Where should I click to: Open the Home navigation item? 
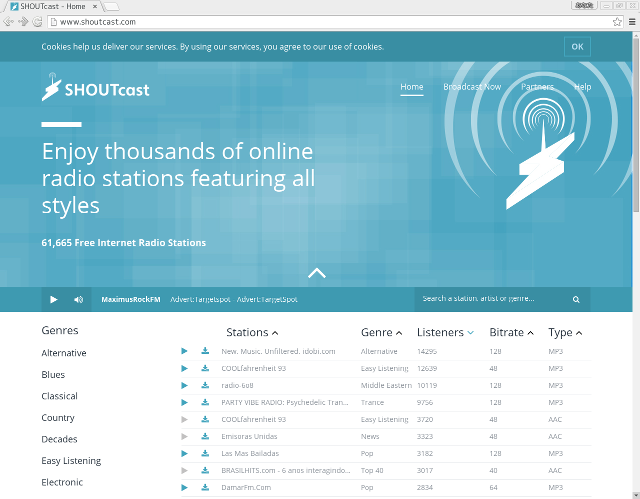pos(411,87)
